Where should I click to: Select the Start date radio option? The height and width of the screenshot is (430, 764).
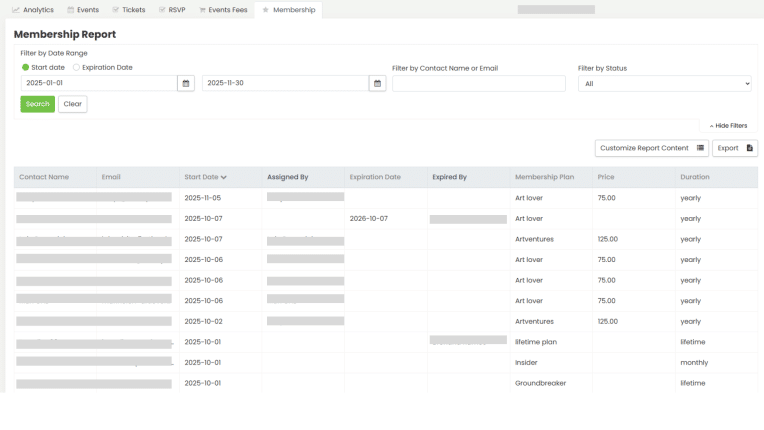tap(26, 67)
